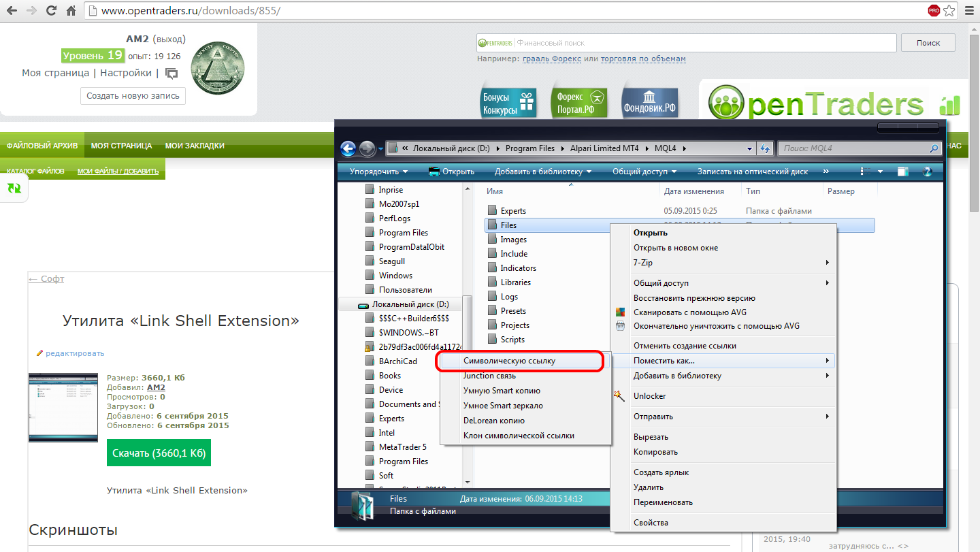
Task: Open the МОИ ФАЙЛЫ / ДОБАВИТЬ link
Action: pyautogui.click(x=118, y=171)
